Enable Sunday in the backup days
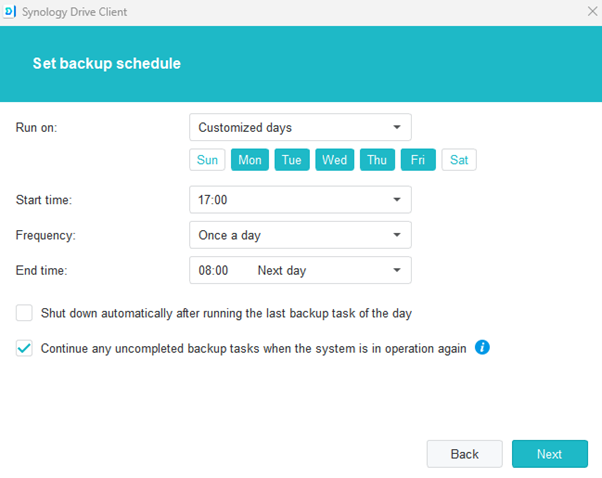The image size is (602, 478). point(207,160)
